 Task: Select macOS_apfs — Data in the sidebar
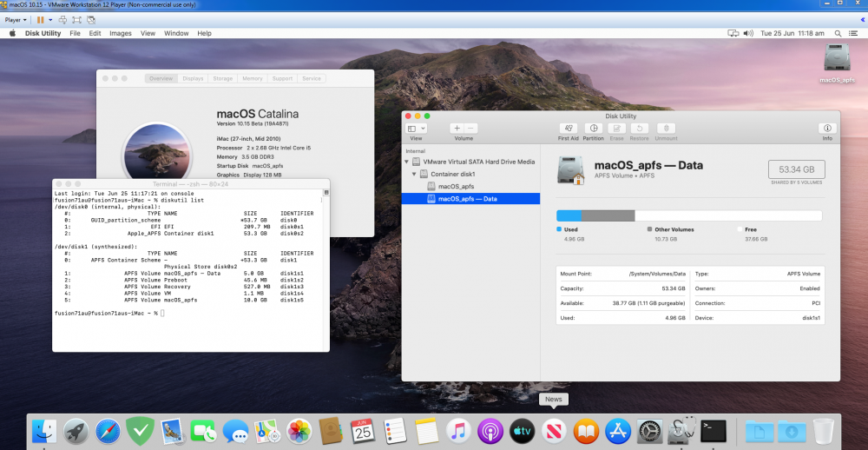click(470, 198)
